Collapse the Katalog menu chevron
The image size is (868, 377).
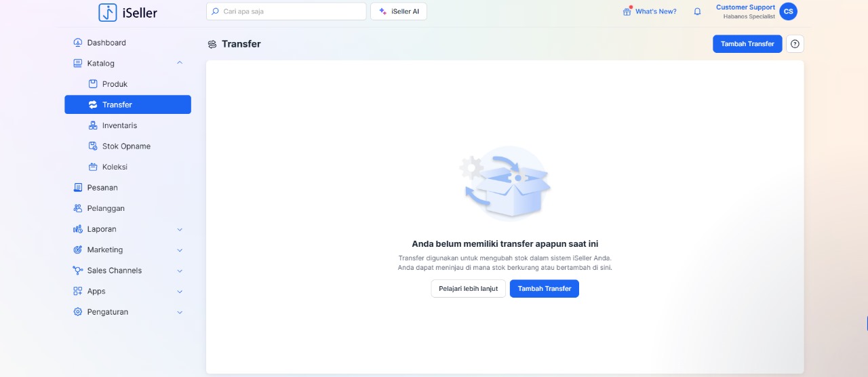click(180, 63)
